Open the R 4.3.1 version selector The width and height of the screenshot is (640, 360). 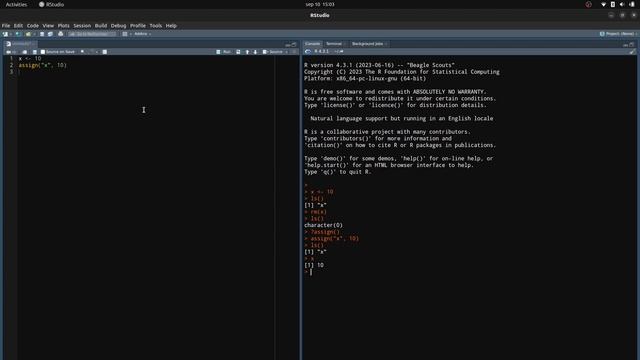click(321, 51)
